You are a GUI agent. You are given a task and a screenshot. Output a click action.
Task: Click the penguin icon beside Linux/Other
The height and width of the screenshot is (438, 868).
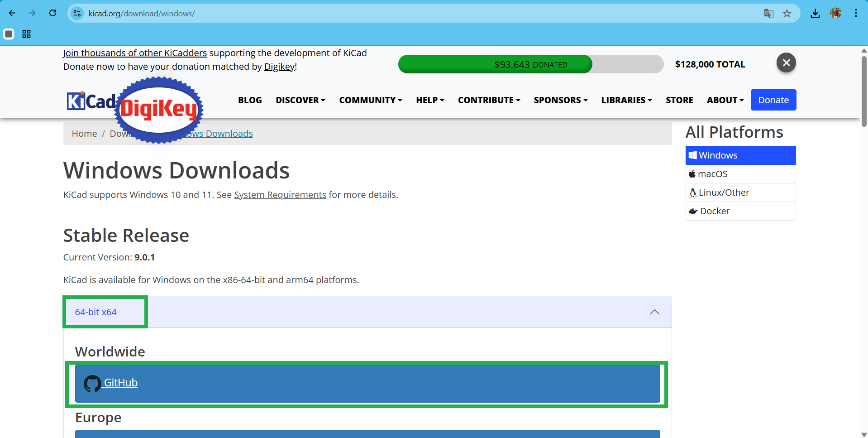[692, 193]
